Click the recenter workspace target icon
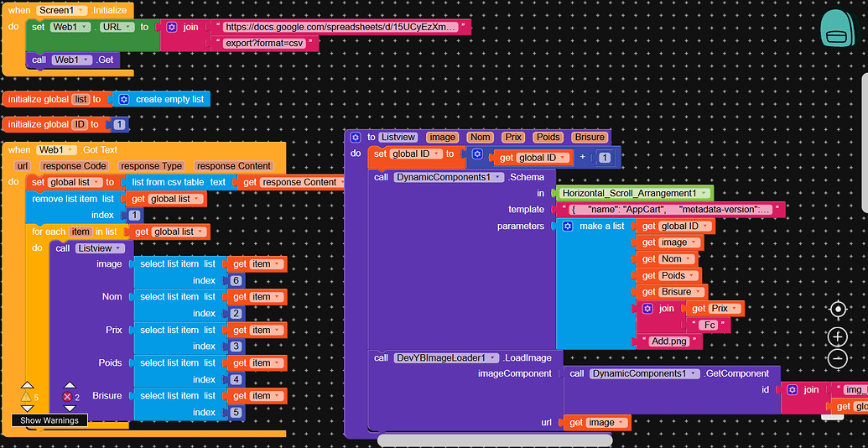 click(837, 310)
